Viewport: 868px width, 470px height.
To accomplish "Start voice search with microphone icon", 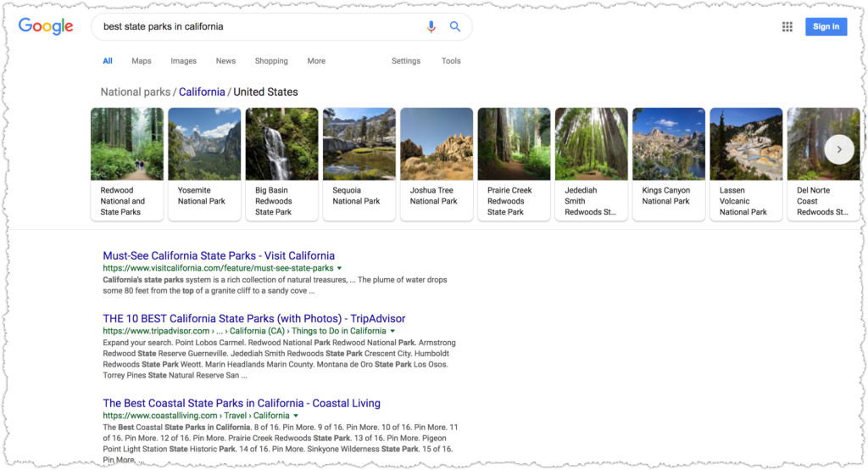I will coord(431,26).
